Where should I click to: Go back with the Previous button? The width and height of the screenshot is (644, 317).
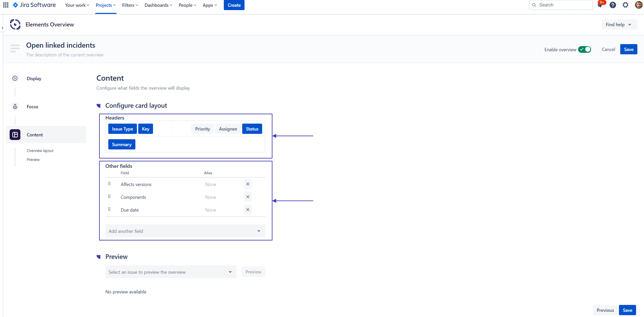[x=605, y=310]
